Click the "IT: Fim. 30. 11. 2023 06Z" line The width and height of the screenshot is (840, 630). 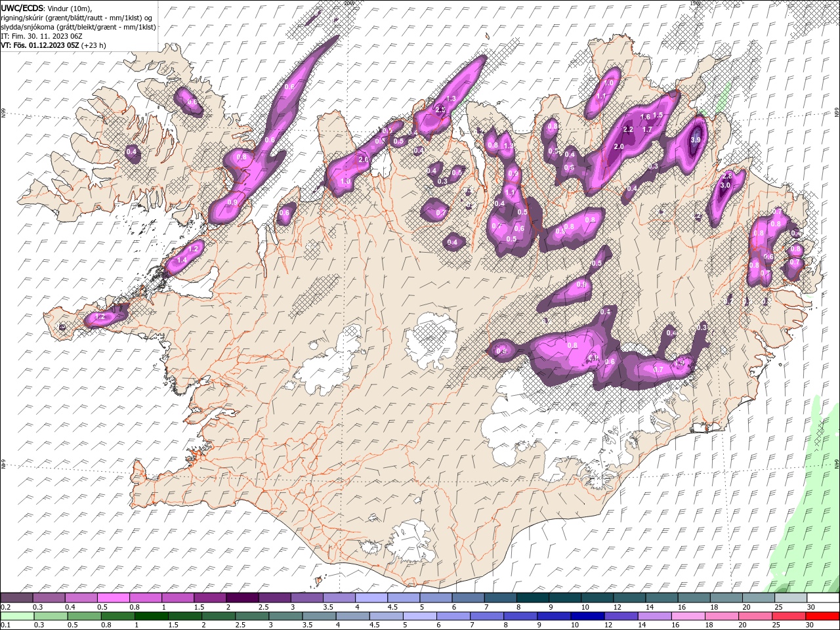tap(40, 35)
